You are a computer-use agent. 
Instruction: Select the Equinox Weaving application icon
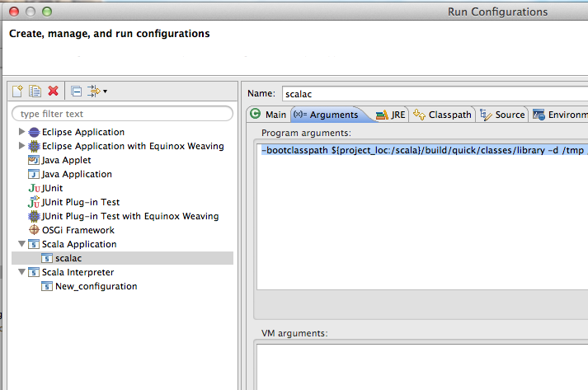[34, 146]
